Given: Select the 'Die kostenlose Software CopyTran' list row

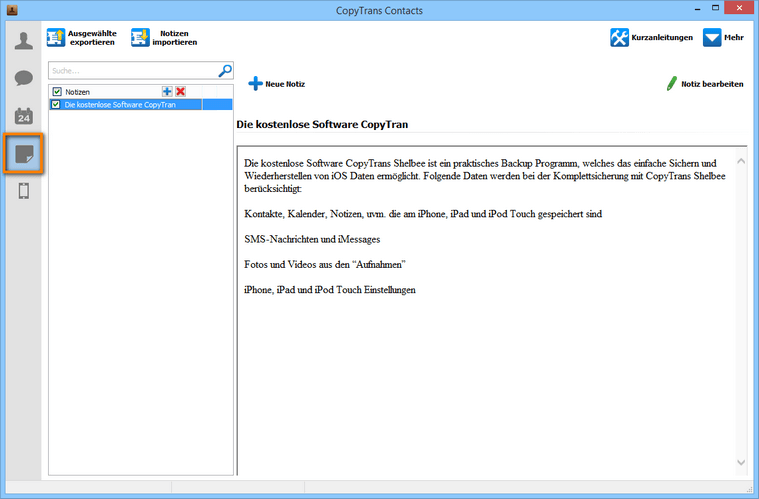Looking at the screenshot, I should (x=141, y=105).
